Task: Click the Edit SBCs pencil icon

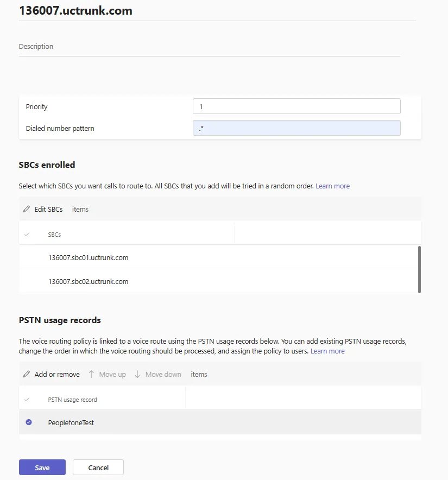Action: (27, 210)
